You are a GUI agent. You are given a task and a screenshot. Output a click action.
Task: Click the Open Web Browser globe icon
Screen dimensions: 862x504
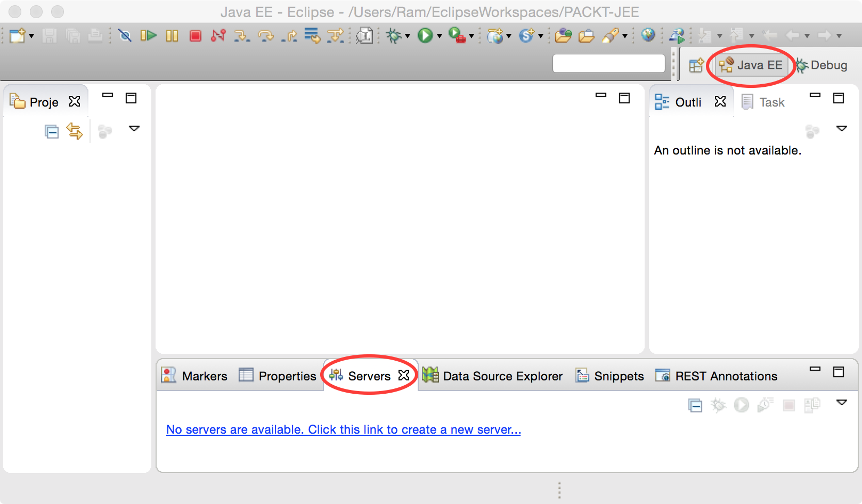[648, 35]
